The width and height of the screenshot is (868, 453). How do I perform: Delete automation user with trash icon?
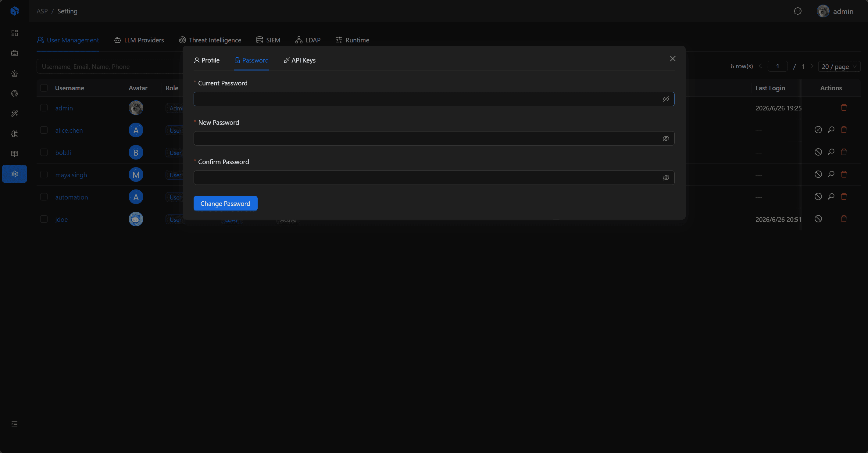coord(844,196)
